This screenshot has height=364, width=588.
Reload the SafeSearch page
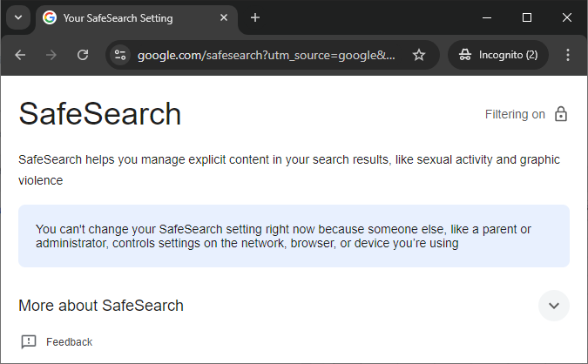(x=83, y=55)
